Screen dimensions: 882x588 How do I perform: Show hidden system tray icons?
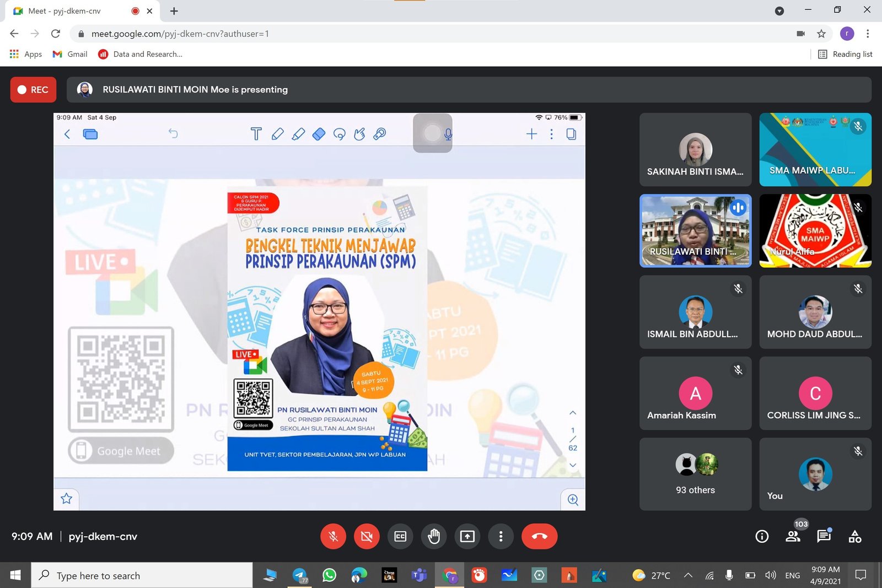click(x=688, y=575)
